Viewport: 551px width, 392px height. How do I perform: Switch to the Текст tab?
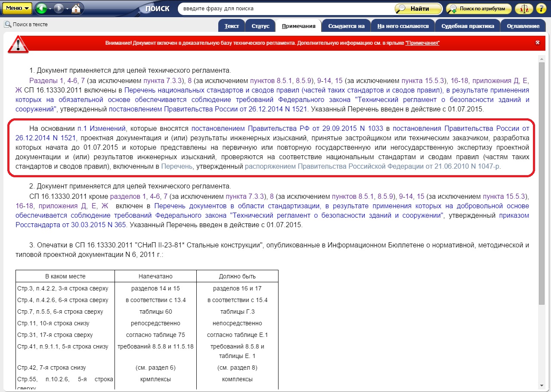[232, 26]
